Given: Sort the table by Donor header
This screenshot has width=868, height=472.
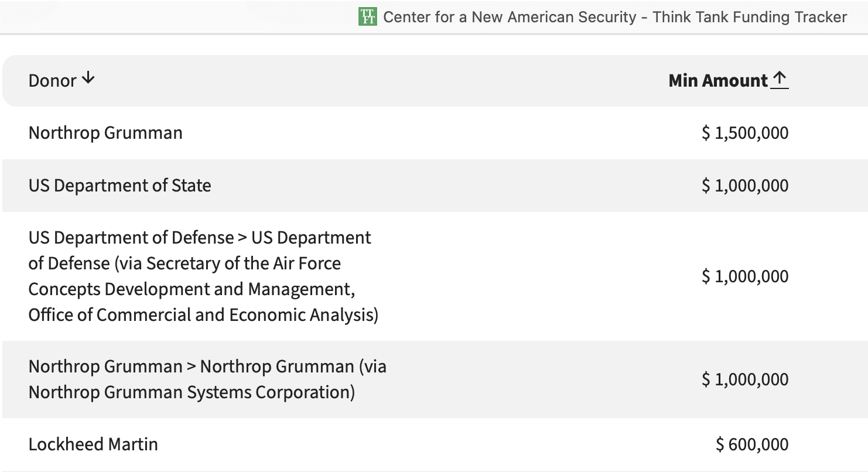Looking at the screenshot, I should pyautogui.click(x=53, y=80).
